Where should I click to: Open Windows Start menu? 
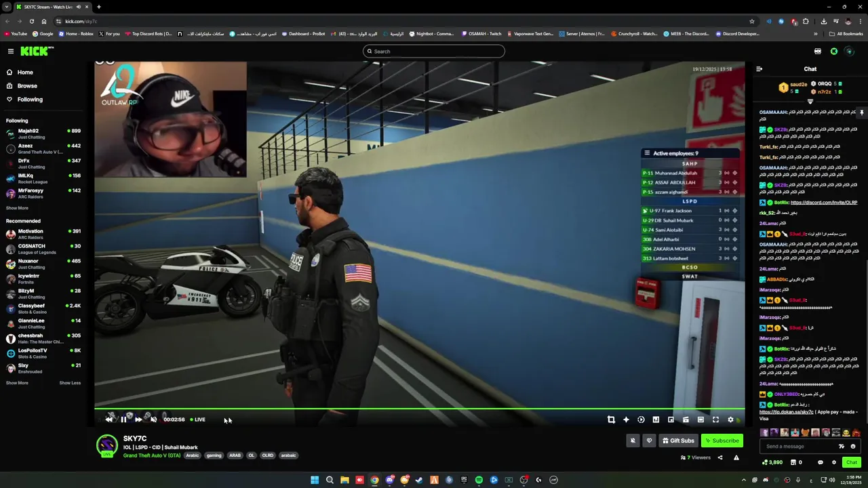pyautogui.click(x=315, y=480)
